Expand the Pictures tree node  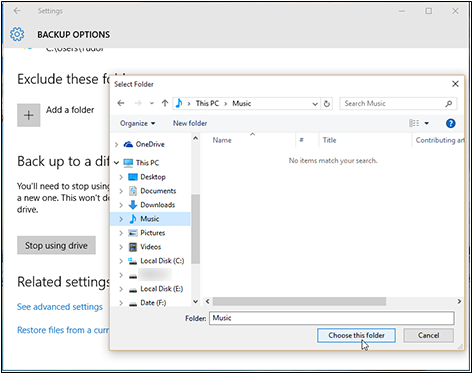[121, 233]
